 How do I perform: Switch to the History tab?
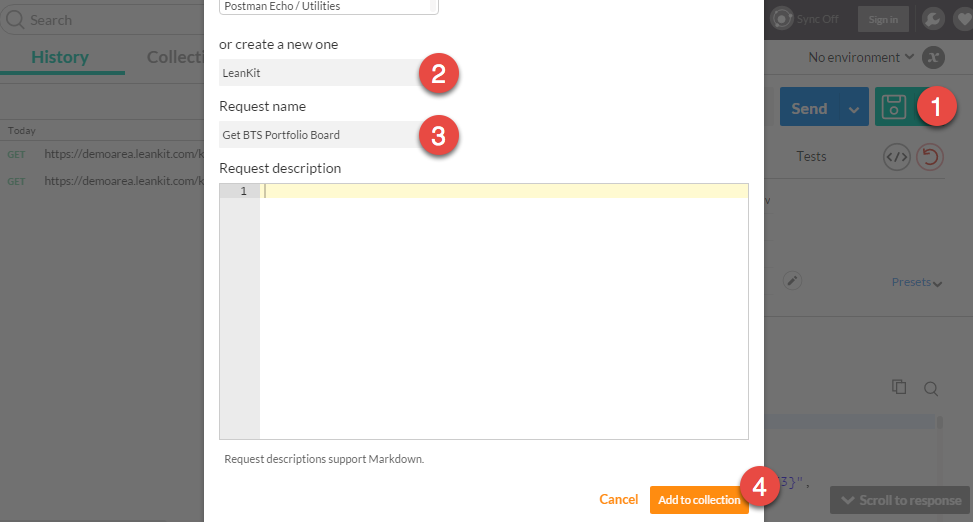[x=60, y=57]
